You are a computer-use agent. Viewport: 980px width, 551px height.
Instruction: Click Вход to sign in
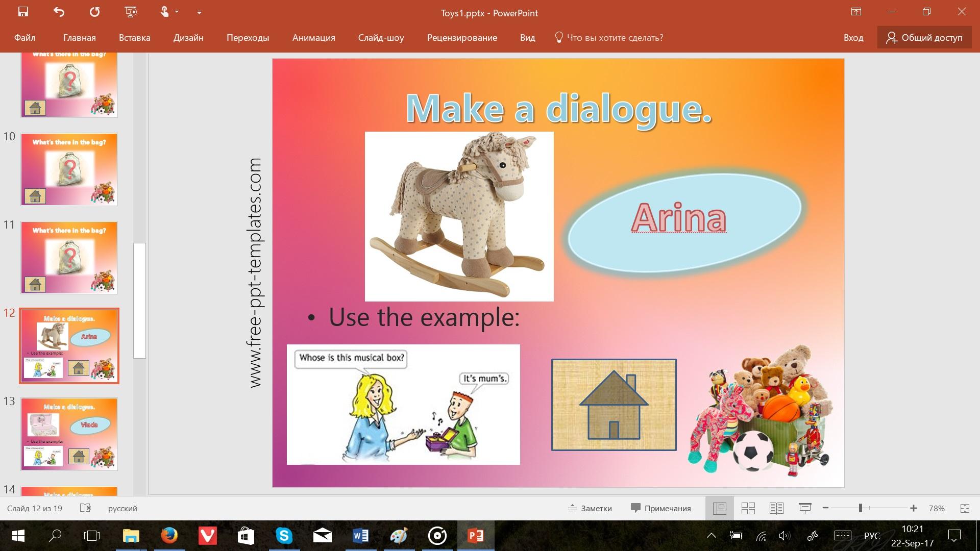tap(853, 38)
